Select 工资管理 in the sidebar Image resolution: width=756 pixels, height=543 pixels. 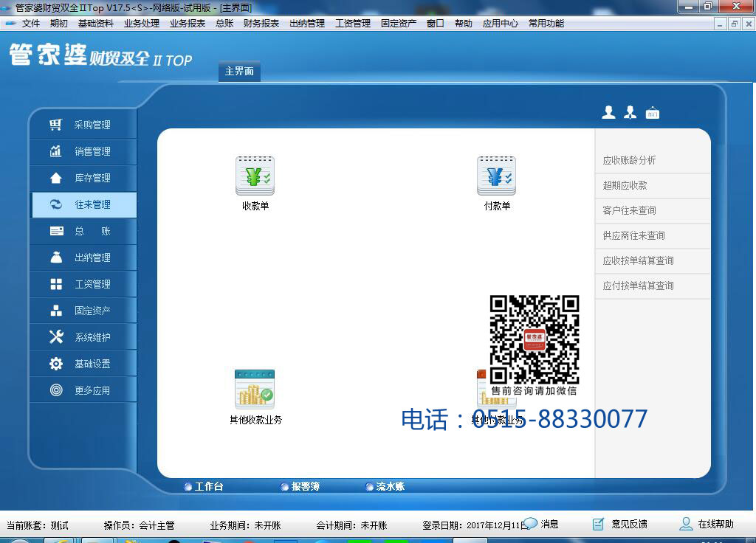(83, 284)
